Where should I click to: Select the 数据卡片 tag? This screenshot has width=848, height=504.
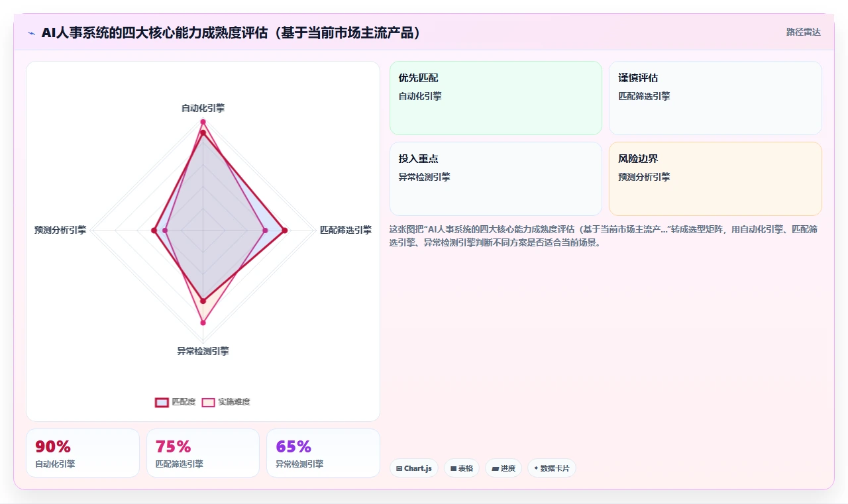pos(552,468)
